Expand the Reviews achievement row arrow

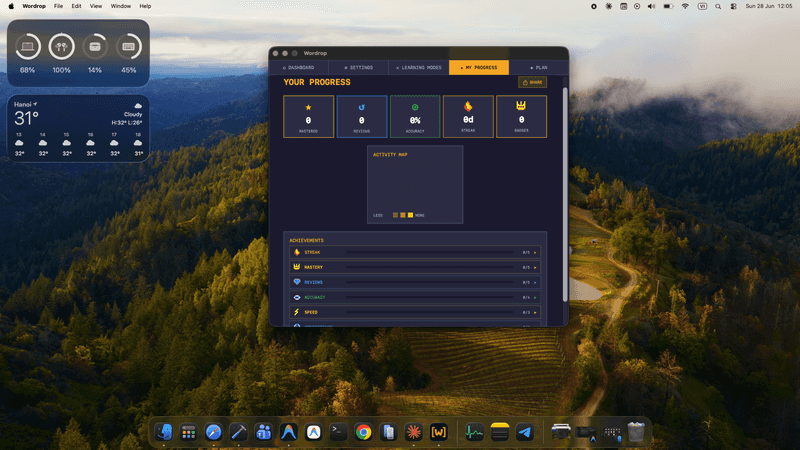click(x=535, y=282)
